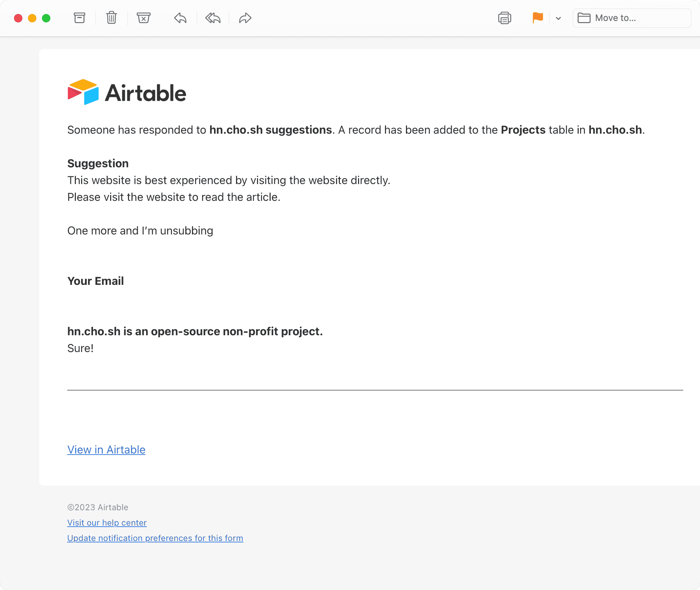Minimize window with yellow button
The image size is (700, 590).
pyautogui.click(x=32, y=18)
